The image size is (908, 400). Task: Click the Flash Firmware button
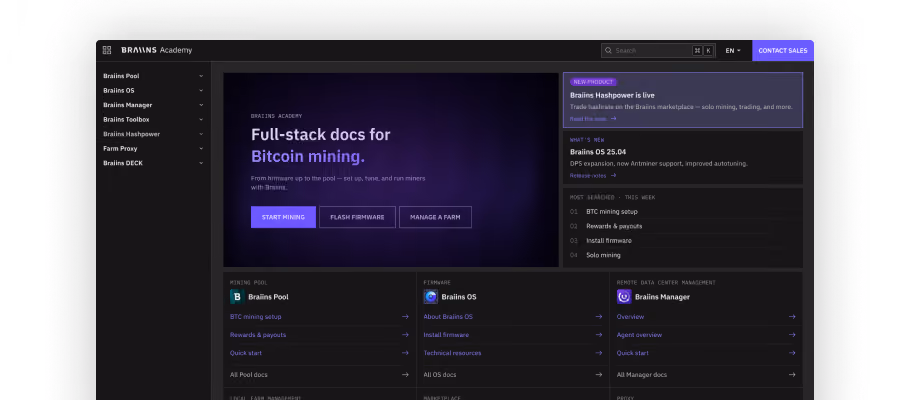pyautogui.click(x=357, y=217)
